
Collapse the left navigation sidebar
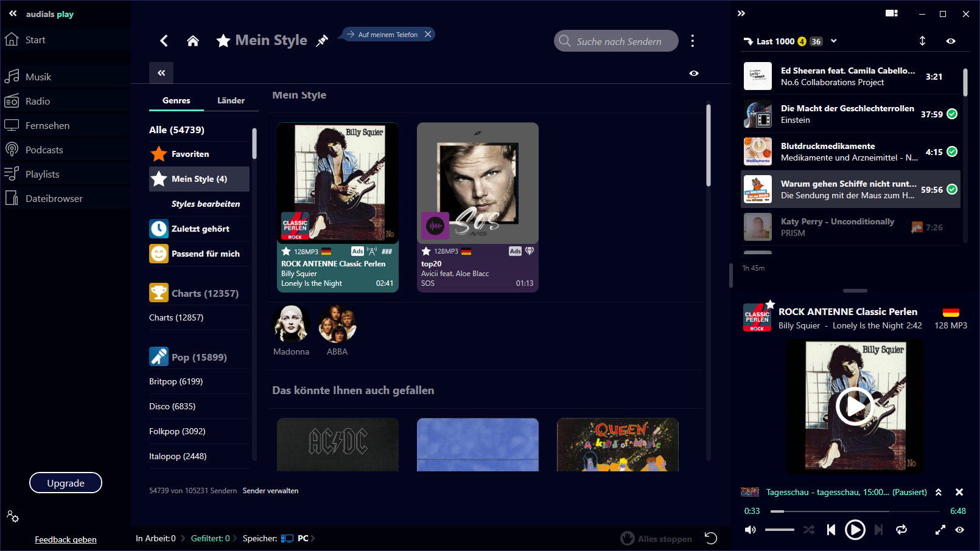pos(13,13)
